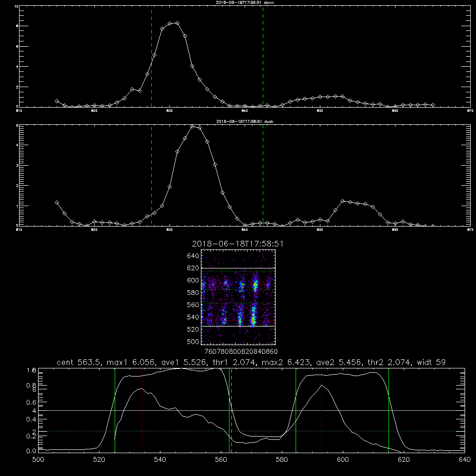Click the x-axis label 600 on bottom plot
Image resolution: width=476 pixels, height=476 pixels.
[343, 460]
